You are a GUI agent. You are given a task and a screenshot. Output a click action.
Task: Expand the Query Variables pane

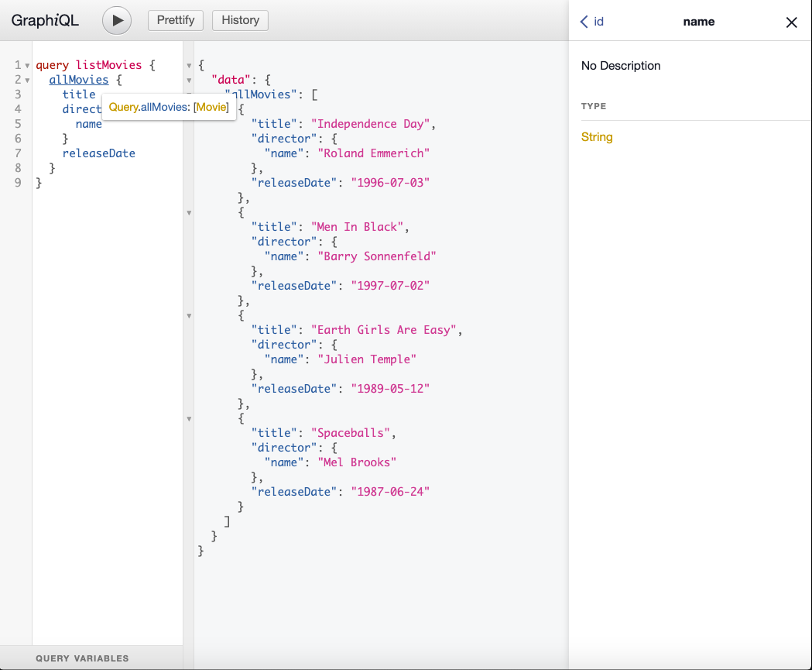point(82,658)
